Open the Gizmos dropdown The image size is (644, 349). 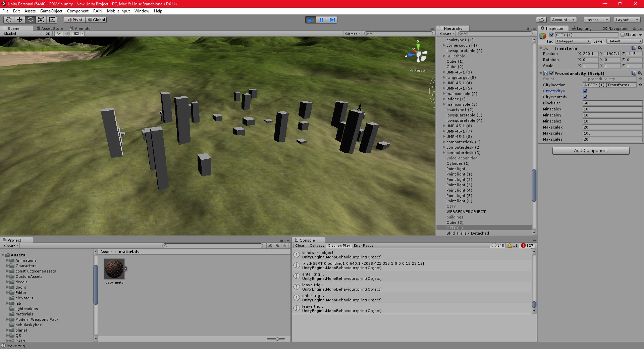(353, 34)
